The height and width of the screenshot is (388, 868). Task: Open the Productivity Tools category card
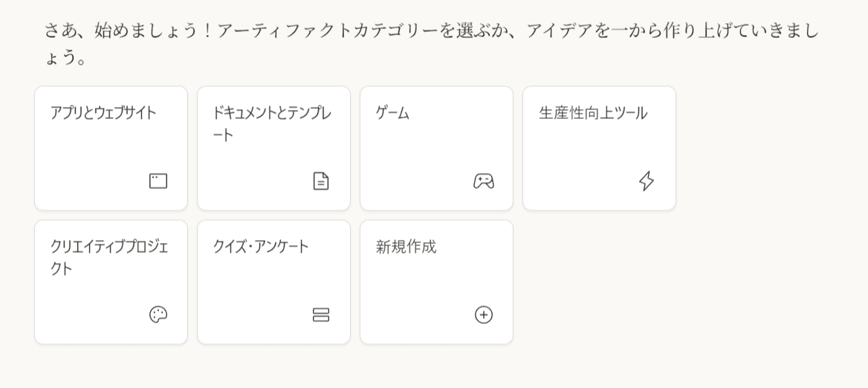coord(599,149)
